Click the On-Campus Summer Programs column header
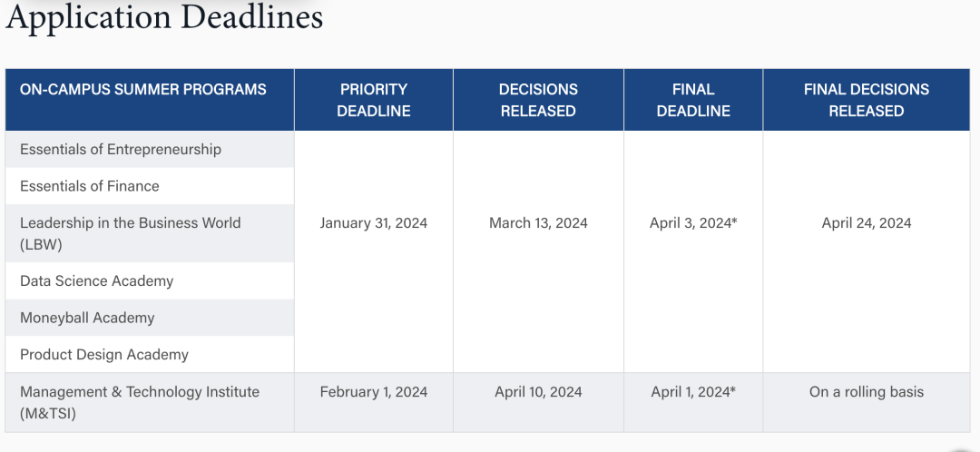 (x=143, y=89)
